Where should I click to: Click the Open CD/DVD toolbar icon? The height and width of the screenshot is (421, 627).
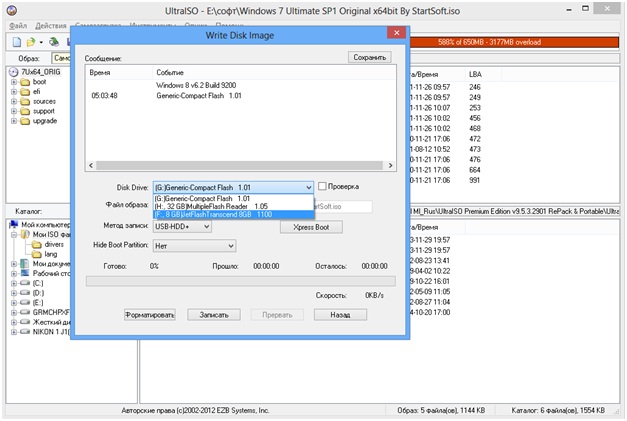point(54,42)
